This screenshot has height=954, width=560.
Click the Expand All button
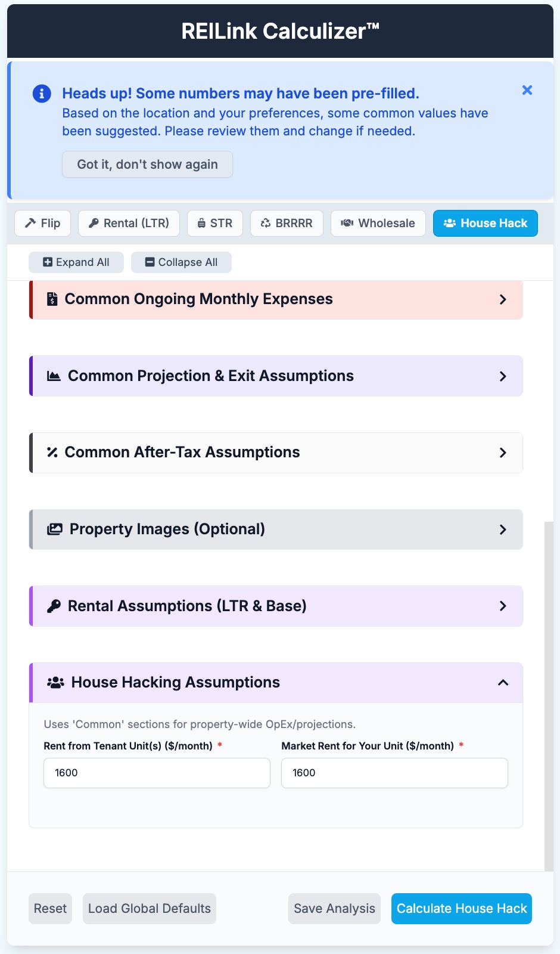[76, 262]
